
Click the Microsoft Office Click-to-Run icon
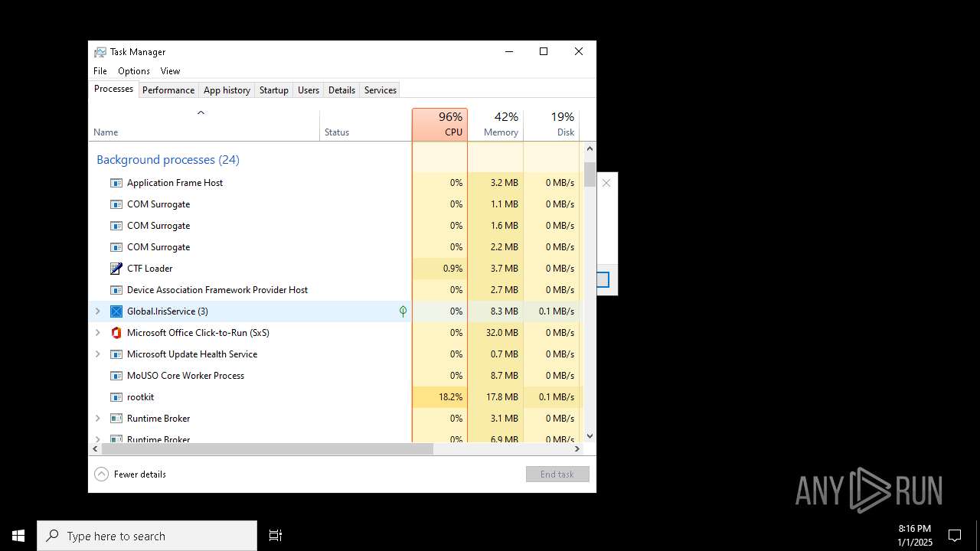tap(116, 333)
